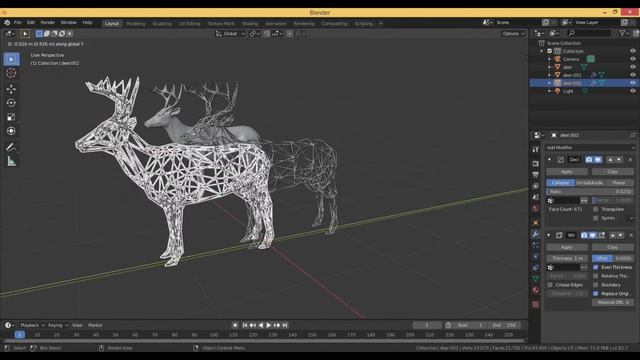The image size is (640, 360).
Task: Activate the Rotate tool
Action: [x=11, y=103]
